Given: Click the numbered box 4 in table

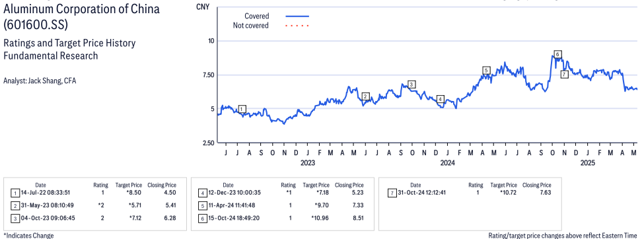Looking at the screenshot, I should [x=202, y=192].
